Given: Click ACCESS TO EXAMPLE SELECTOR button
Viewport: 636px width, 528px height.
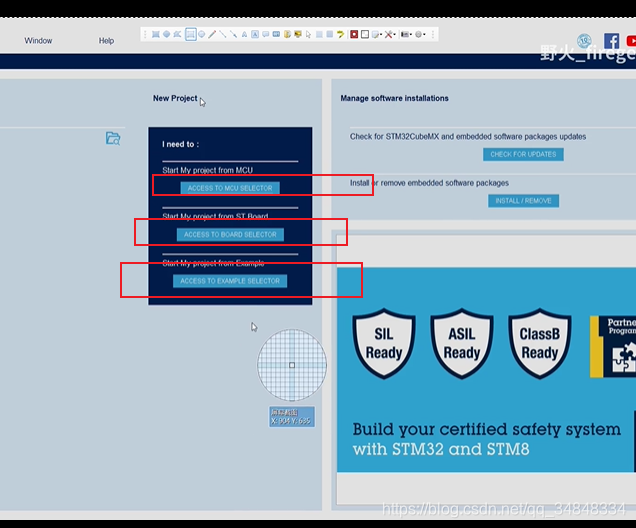Looking at the screenshot, I should point(230,281).
